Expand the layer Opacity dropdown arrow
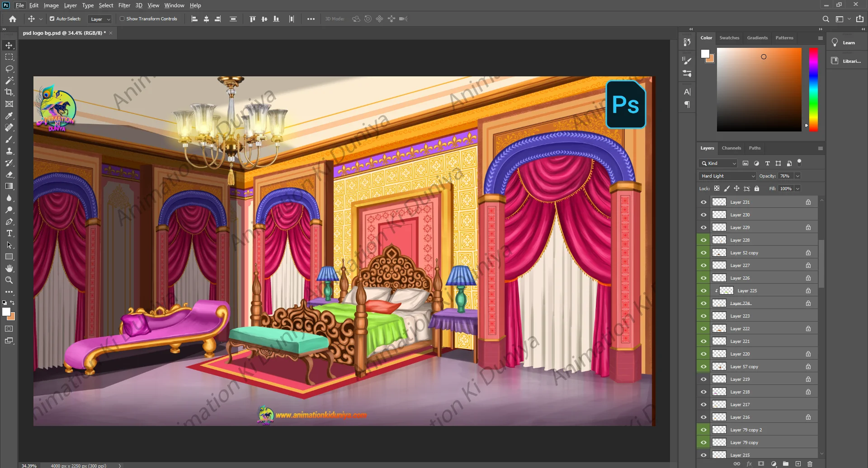 797,176
